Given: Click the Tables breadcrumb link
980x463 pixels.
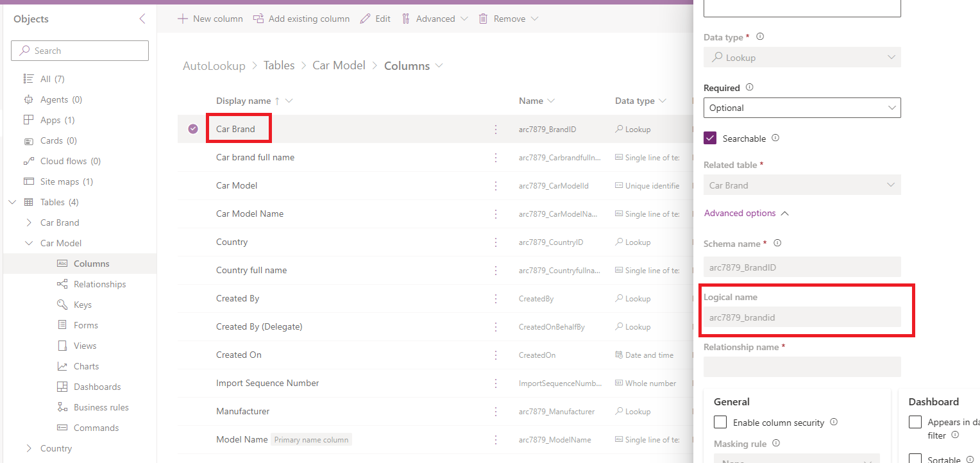Looking at the screenshot, I should (279, 65).
